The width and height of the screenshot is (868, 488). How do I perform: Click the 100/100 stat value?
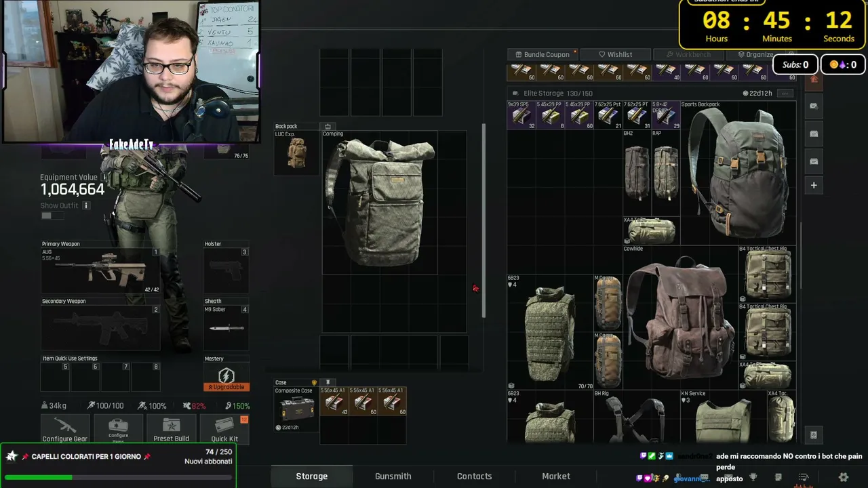106,406
